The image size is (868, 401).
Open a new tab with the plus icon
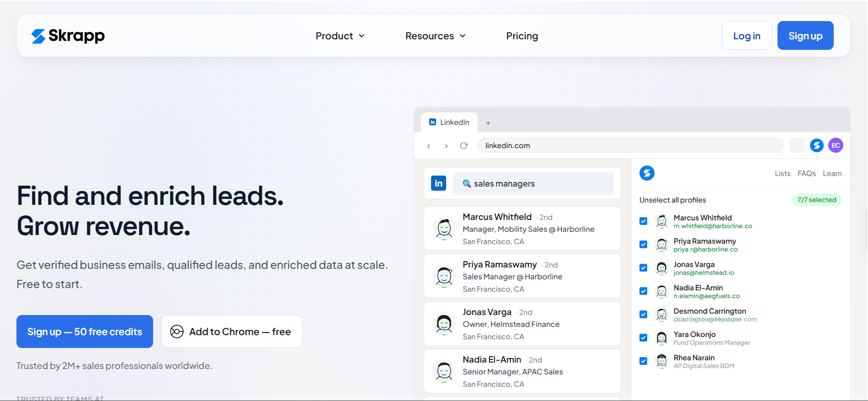[488, 123]
